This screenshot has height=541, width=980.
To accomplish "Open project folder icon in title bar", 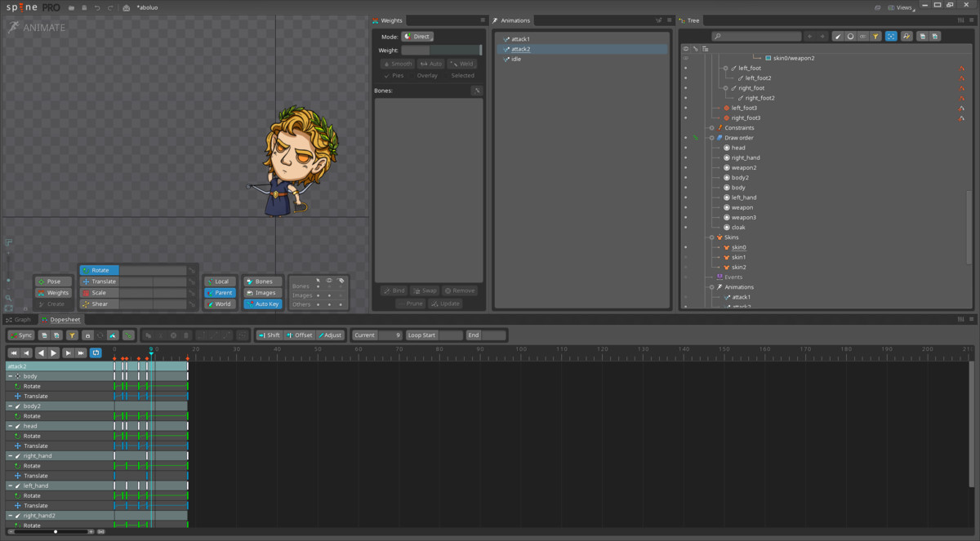I will [x=71, y=7].
